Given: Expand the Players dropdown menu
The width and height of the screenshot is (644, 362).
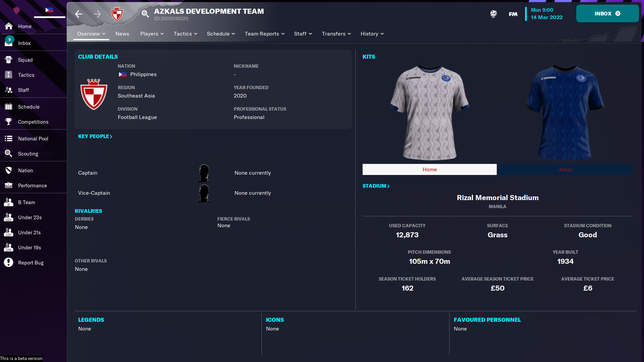Looking at the screenshot, I should click(152, 34).
